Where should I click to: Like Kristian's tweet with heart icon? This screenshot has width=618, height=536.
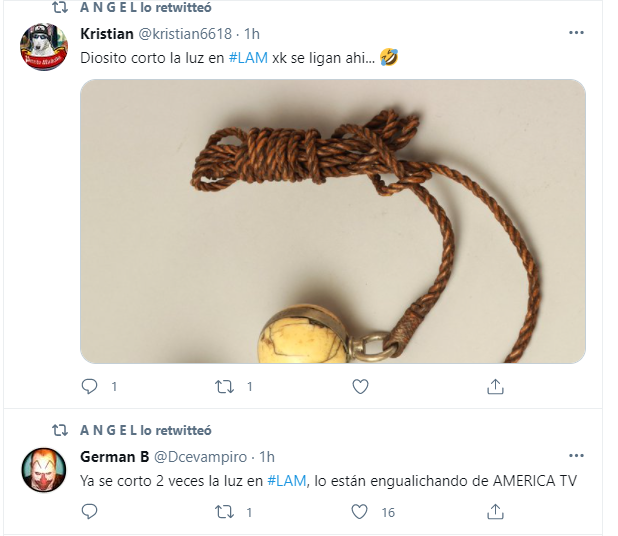[360, 386]
